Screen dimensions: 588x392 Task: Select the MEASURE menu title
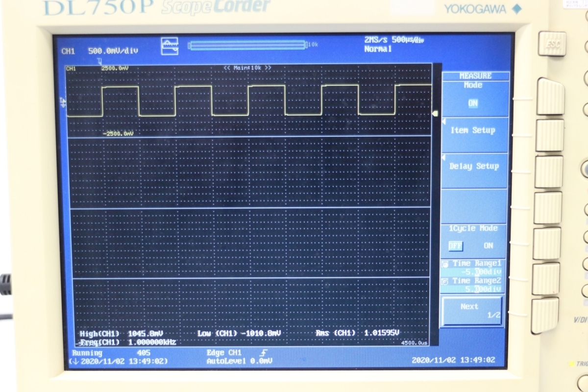pyautogui.click(x=475, y=76)
